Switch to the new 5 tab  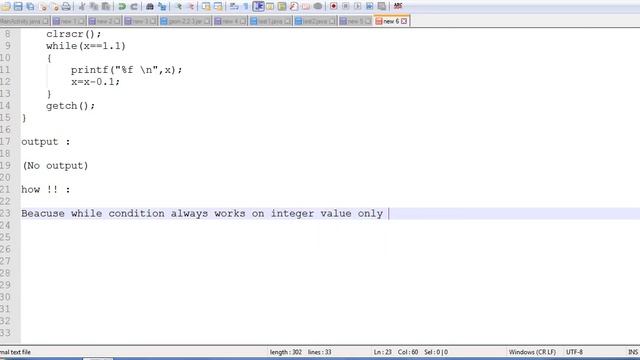(356, 21)
